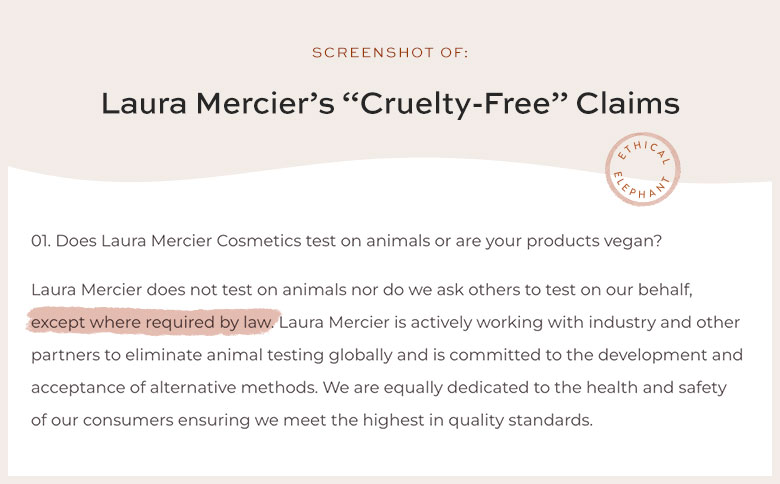This screenshot has height=484, width=780.
Task: Click the Laura Mercier's Cruelty-Free Claims heading
Action: 390,104
